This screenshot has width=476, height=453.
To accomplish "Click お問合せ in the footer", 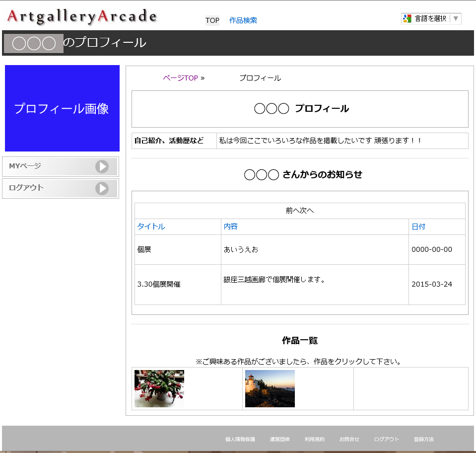I will point(349,440).
